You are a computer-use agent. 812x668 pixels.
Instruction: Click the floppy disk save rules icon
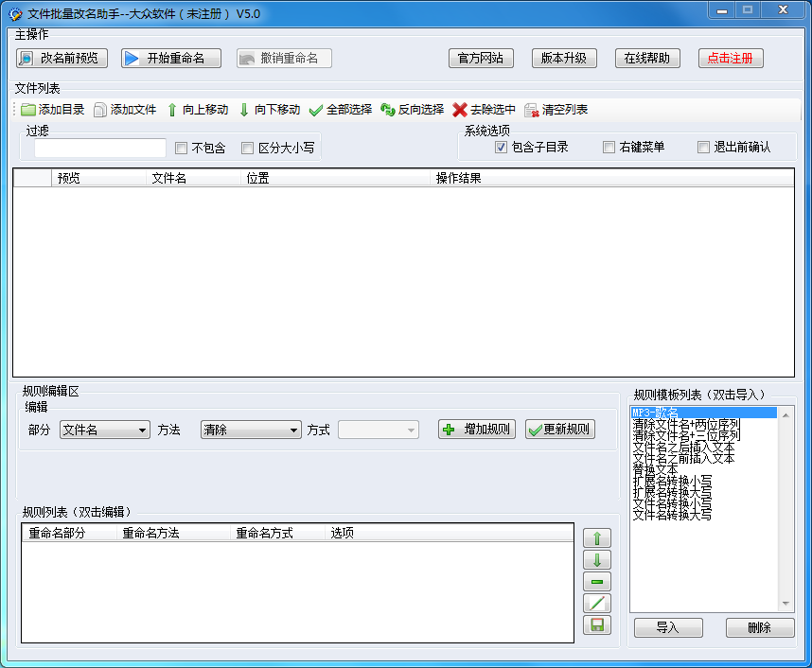tap(597, 625)
